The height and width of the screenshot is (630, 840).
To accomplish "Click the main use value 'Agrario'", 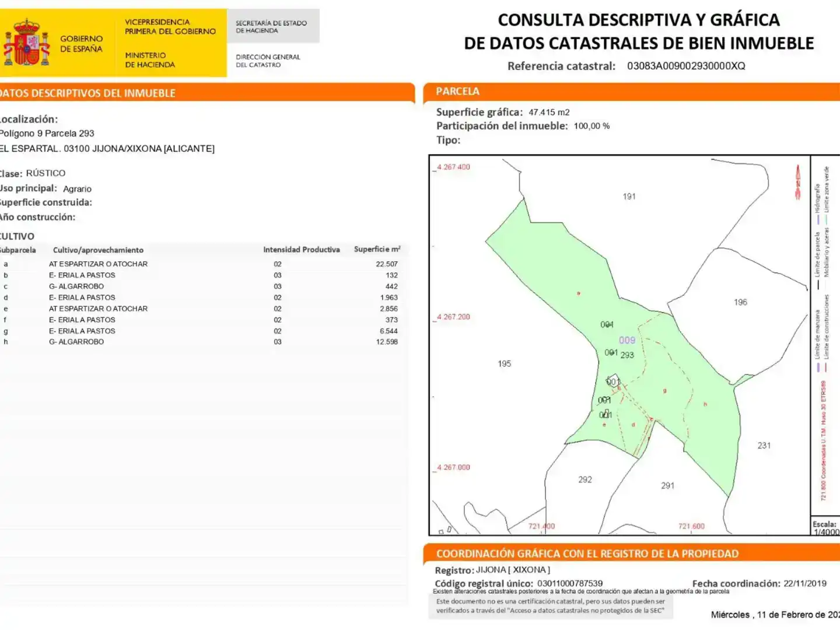I will (77, 189).
